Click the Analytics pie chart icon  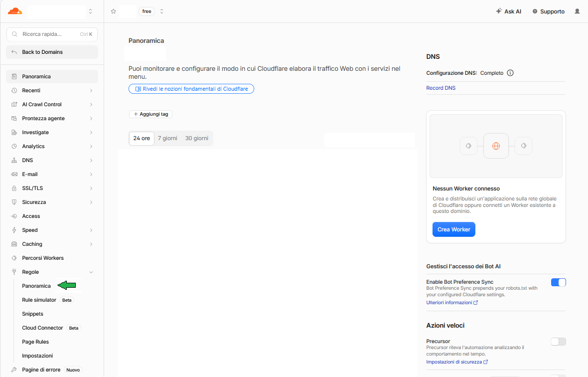click(x=14, y=146)
